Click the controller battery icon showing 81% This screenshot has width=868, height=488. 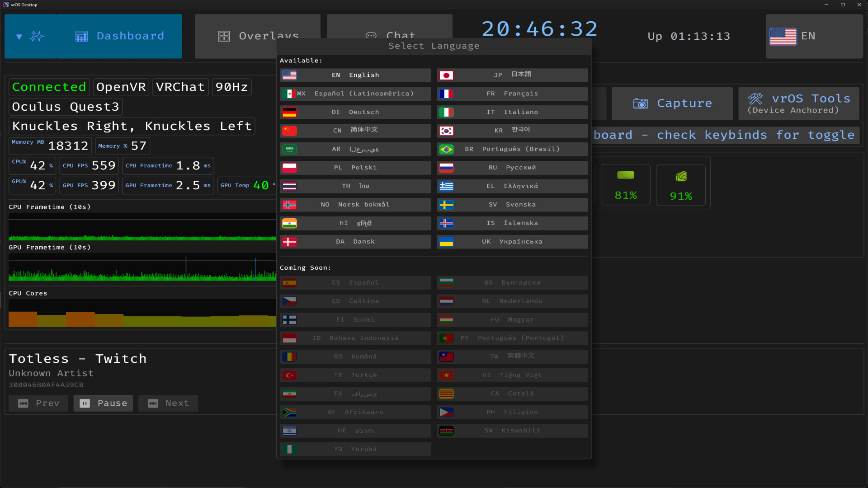(625, 175)
